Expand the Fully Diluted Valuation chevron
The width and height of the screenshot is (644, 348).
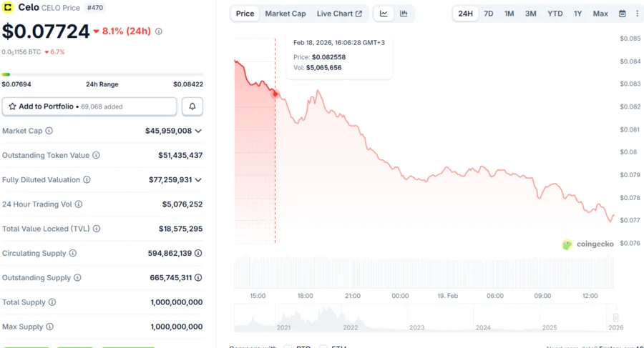pos(198,180)
